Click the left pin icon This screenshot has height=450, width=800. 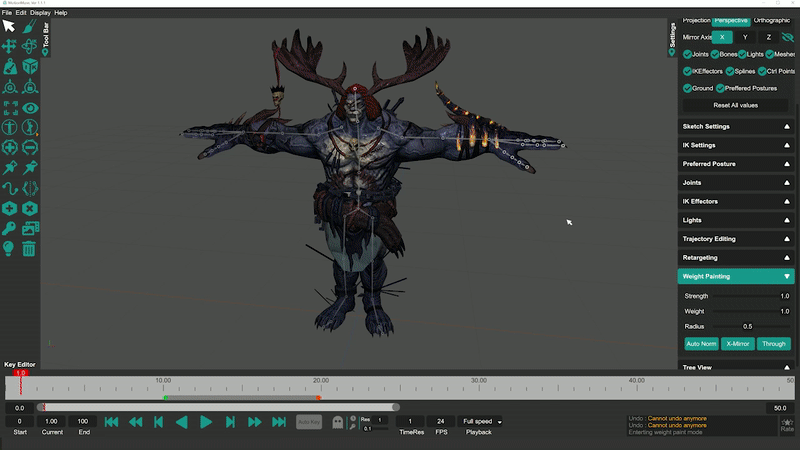point(10,167)
